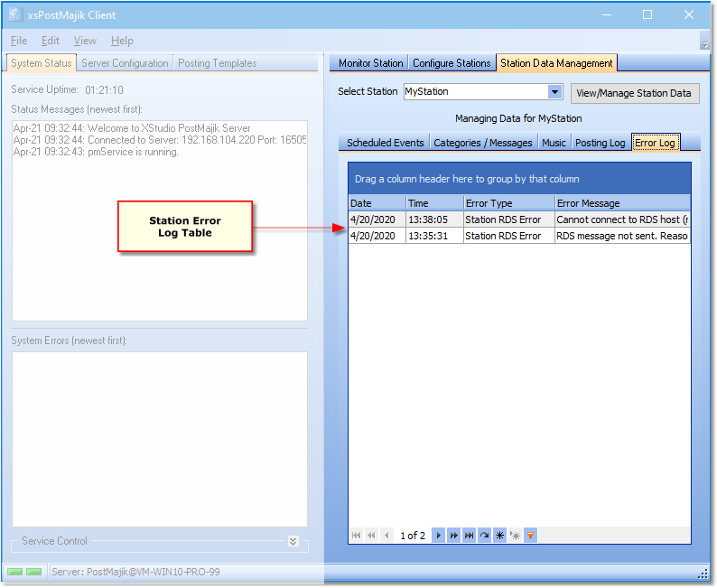
Task: Click the bookmark asterisk navigator icon
Action: tap(499, 535)
